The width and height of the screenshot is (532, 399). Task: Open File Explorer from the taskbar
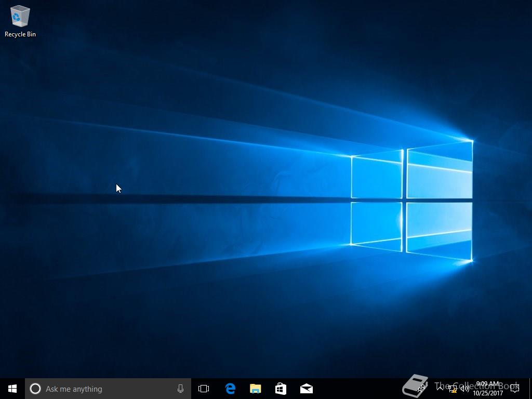point(256,389)
